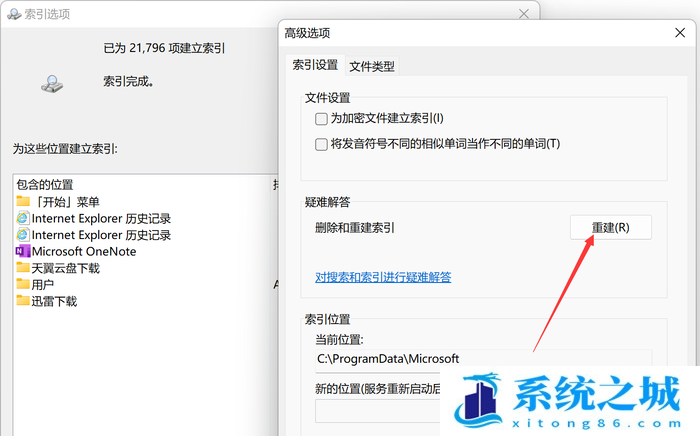Click the Microsoft OneNote icon
Image resolution: width=700 pixels, height=436 pixels.
click(x=23, y=251)
